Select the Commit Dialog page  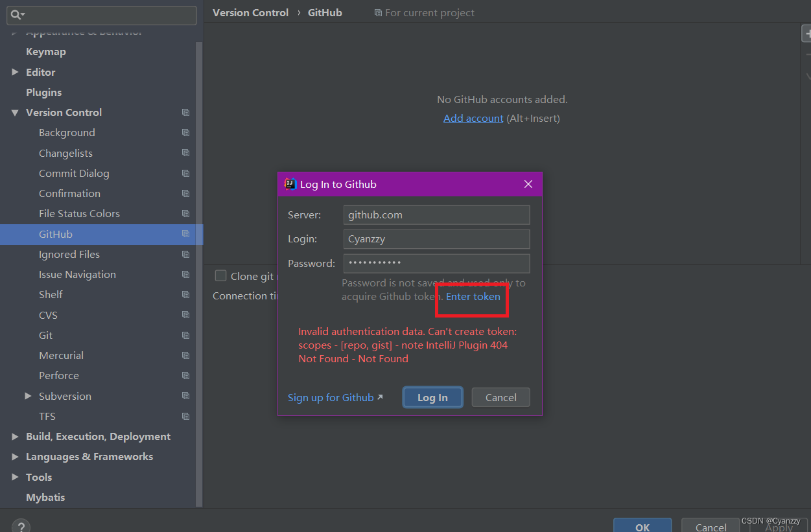74,173
